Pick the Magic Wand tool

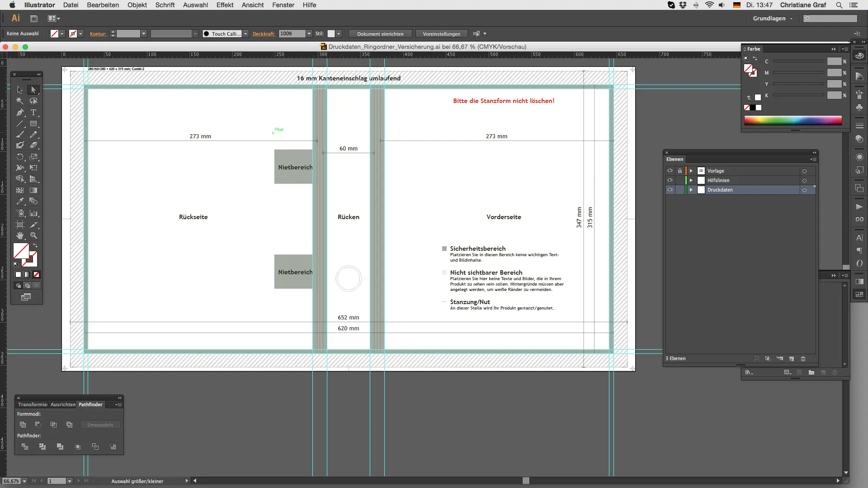[x=20, y=101]
